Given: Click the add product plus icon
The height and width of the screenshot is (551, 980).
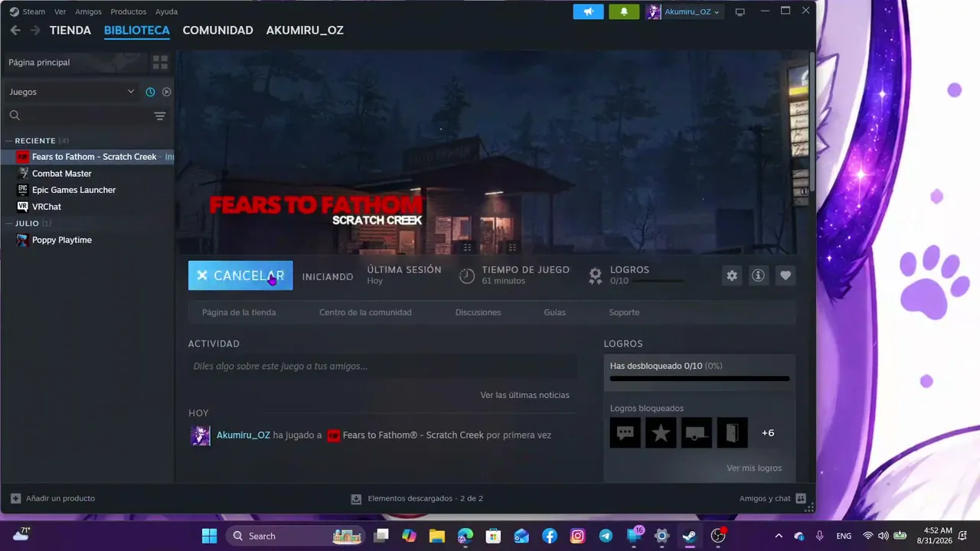Looking at the screenshot, I should [x=15, y=498].
